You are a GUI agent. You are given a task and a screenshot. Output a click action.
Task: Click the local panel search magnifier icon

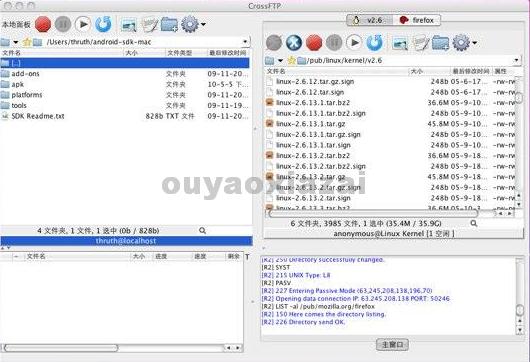tap(202, 231)
